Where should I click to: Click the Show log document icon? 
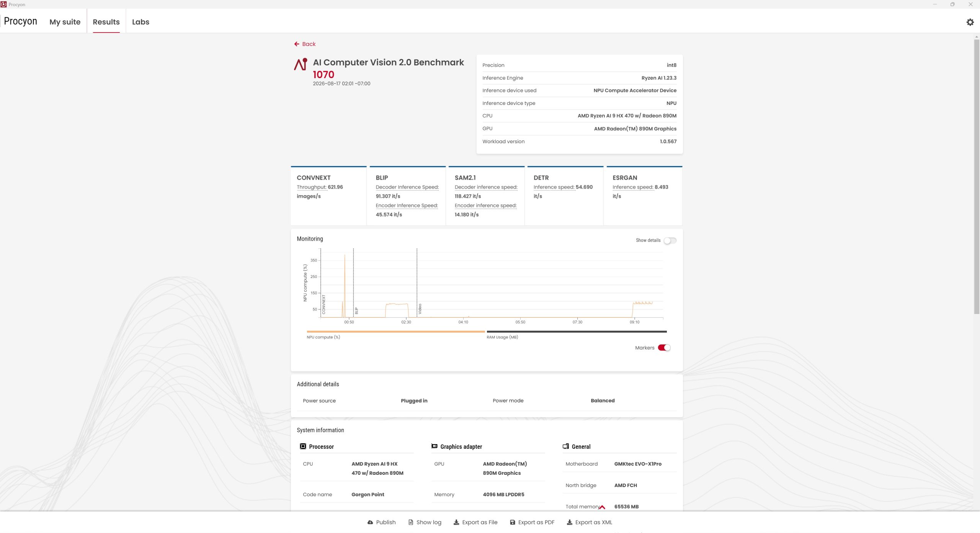[x=411, y=522]
